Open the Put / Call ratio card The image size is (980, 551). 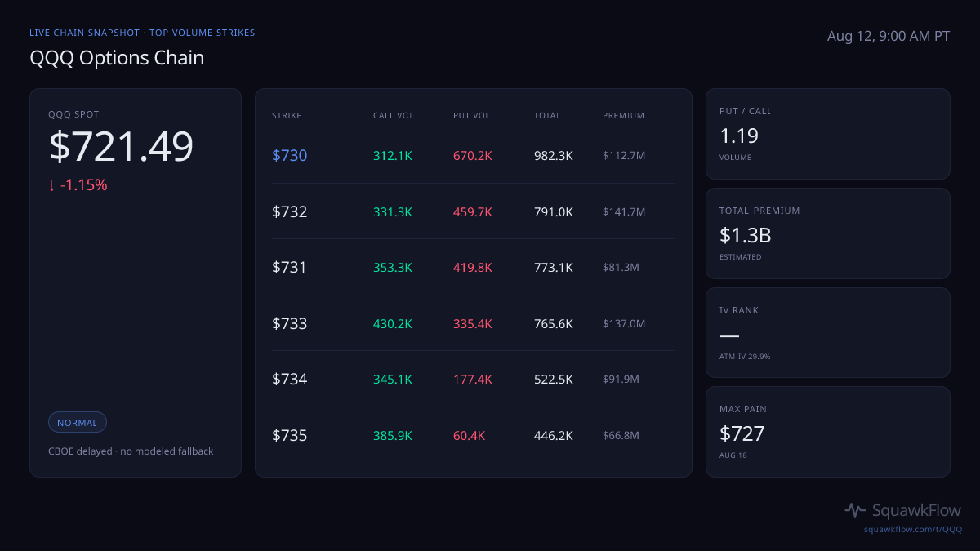coord(828,134)
